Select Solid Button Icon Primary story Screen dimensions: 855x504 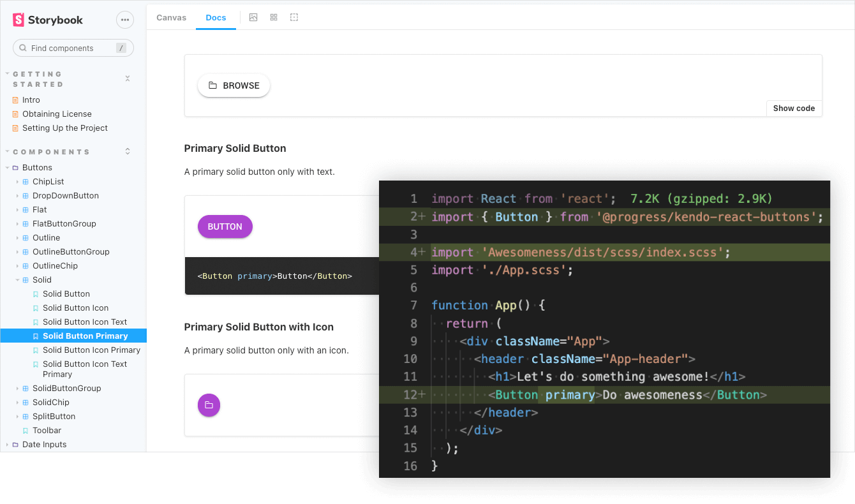click(x=91, y=350)
